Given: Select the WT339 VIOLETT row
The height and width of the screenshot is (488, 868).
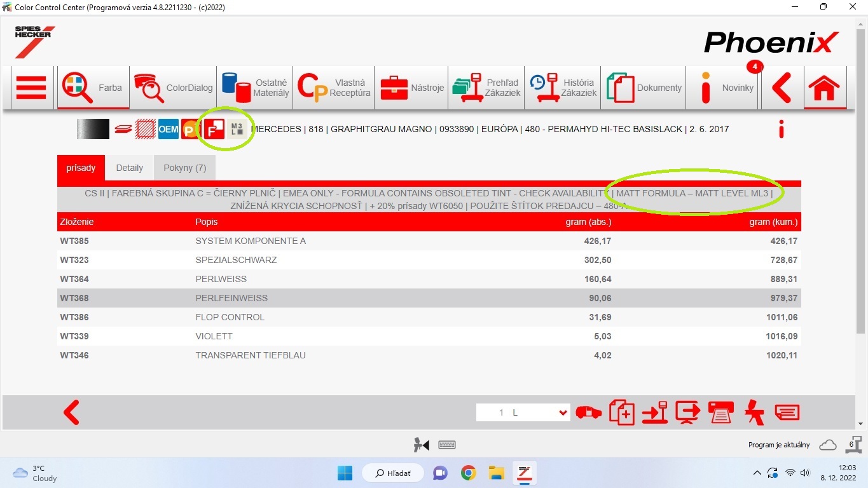Looking at the screenshot, I should [429, 336].
